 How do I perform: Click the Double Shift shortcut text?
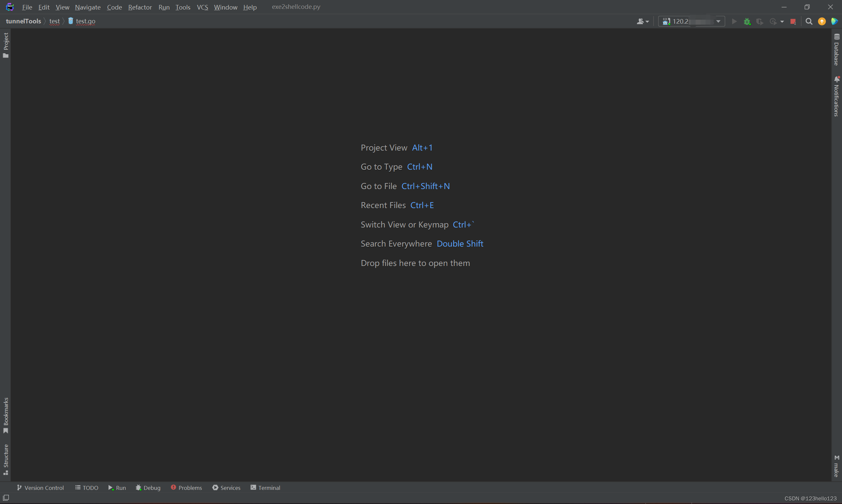(x=460, y=244)
